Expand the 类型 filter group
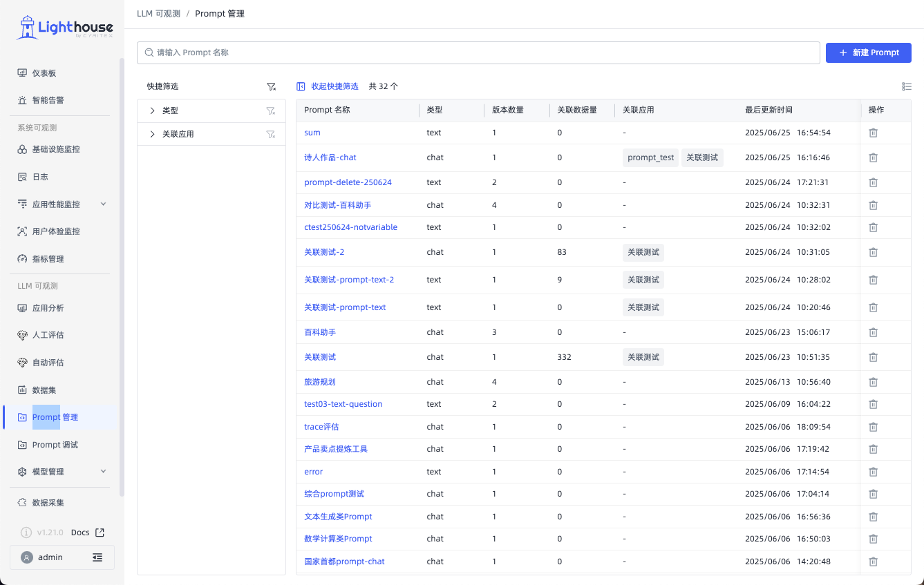924x585 pixels. tap(153, 111)
